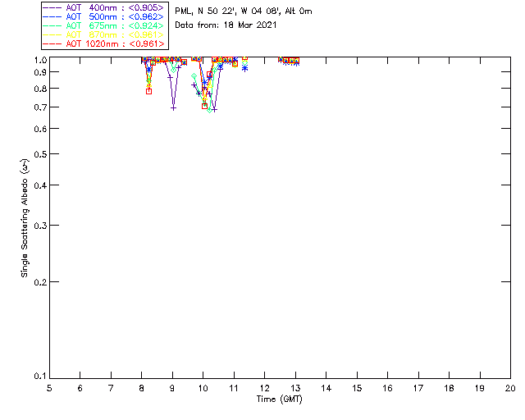525x420 pixels.
Task: Click the 16 x-axis hour label
Action: click(387, 389)
